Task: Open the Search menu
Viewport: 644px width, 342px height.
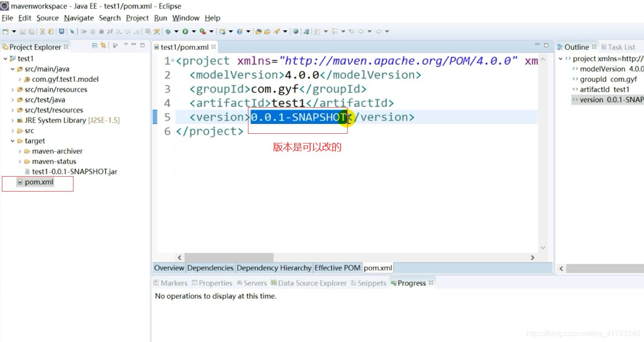Action: [110, 18]
